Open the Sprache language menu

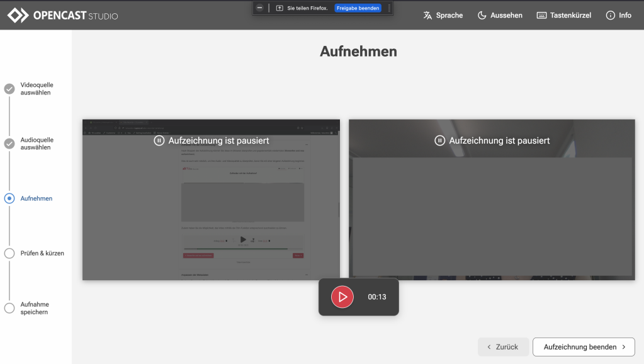click(x=443, y=15)
